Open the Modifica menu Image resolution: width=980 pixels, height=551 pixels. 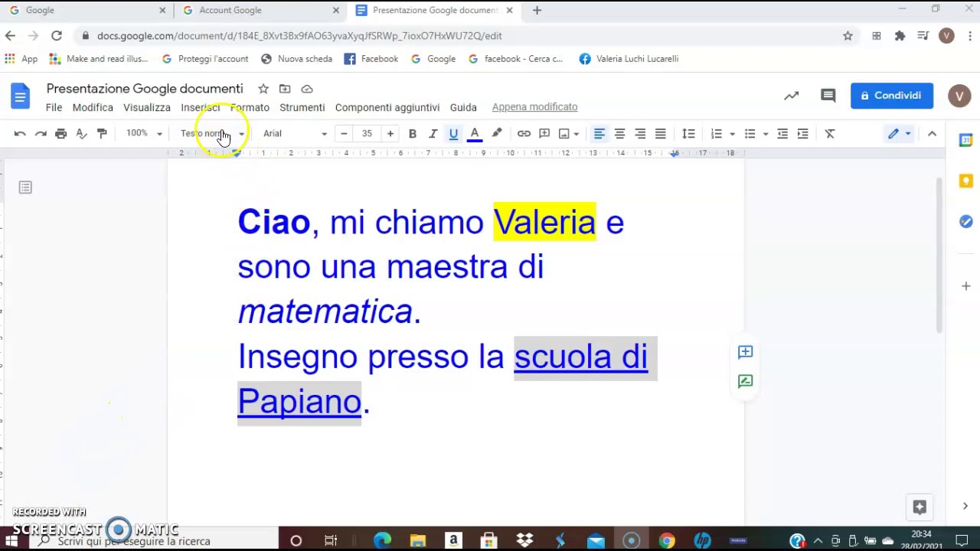click(x=93, y=108)
